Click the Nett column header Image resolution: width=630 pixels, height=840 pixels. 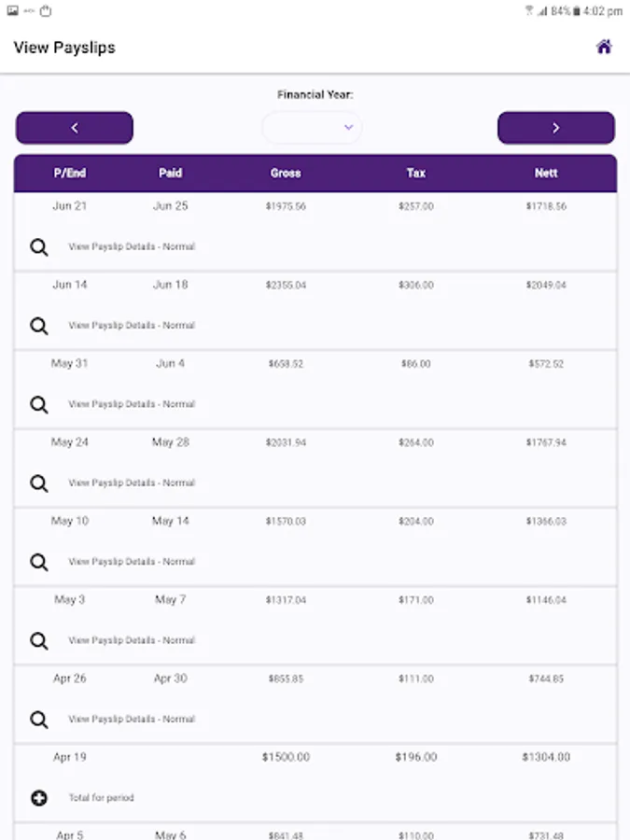pyautogui.click(x=546, y=173)
